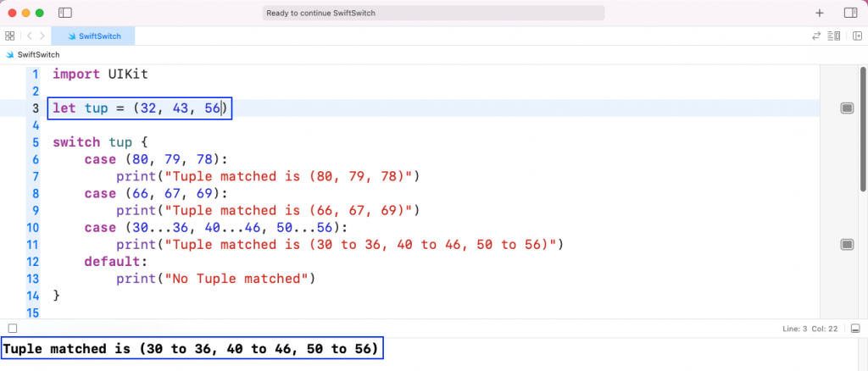Click 'case (30...36, 40...46, 50...56):' line

tap(216, 227)
